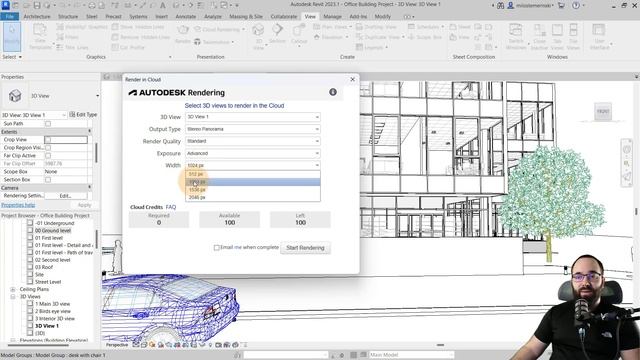
Task: Open the Render Quality dropdown
Action: [x=253, y=141]
